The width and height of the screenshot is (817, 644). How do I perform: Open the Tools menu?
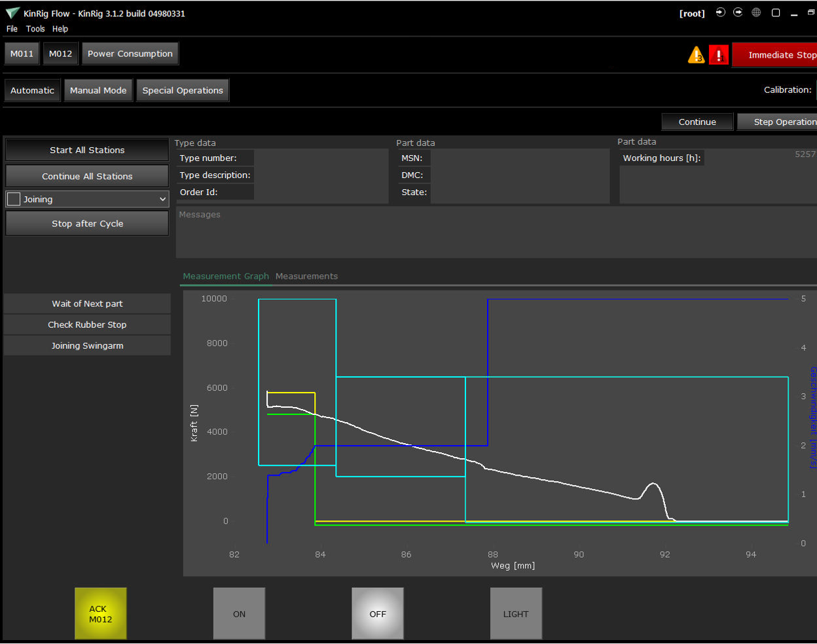[35, 29]
